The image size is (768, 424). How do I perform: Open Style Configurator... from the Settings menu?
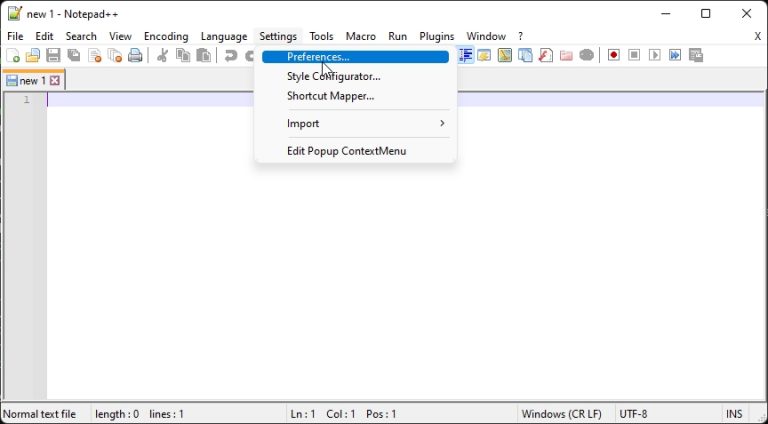(355, 76)
